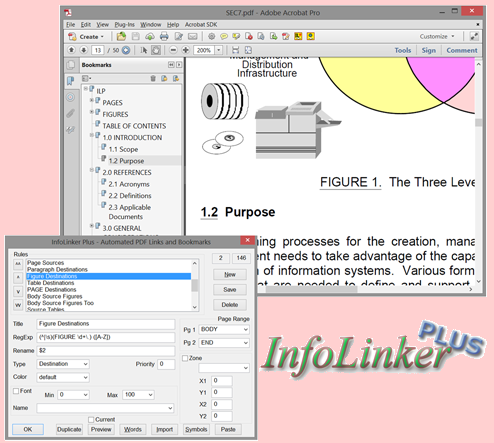Click the Priority input field
Image resolution: width=494 pixels, height=443 pixels.
[x=166, y=364]
